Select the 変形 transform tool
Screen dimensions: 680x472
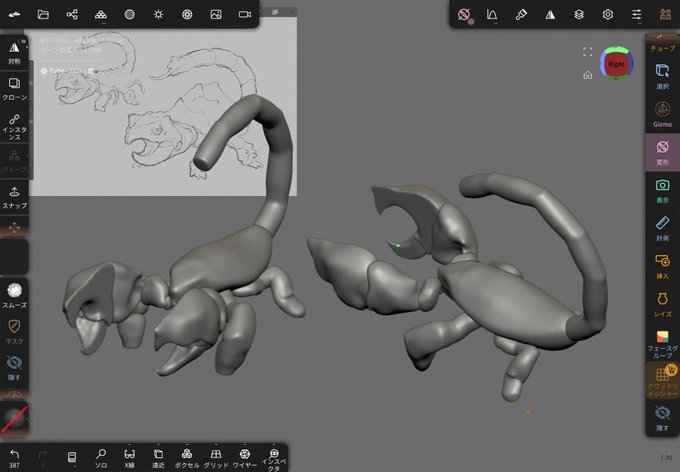[x=662, y=152]
